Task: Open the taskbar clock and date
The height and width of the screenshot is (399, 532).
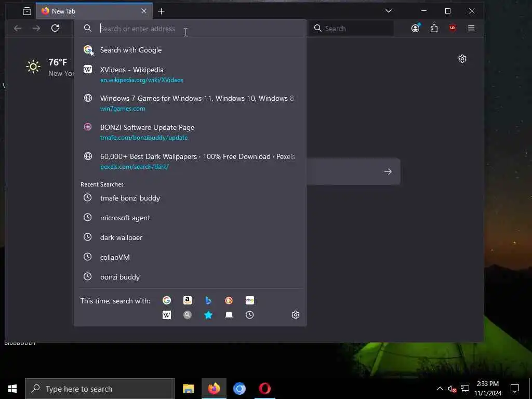Action: (487, 389)
